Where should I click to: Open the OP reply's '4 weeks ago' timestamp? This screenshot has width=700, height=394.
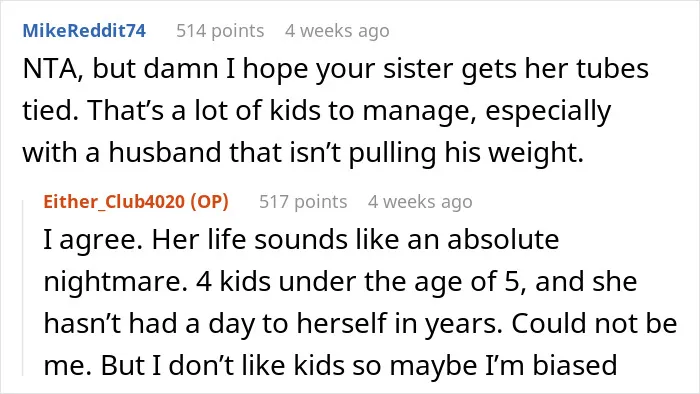[420, 202]
